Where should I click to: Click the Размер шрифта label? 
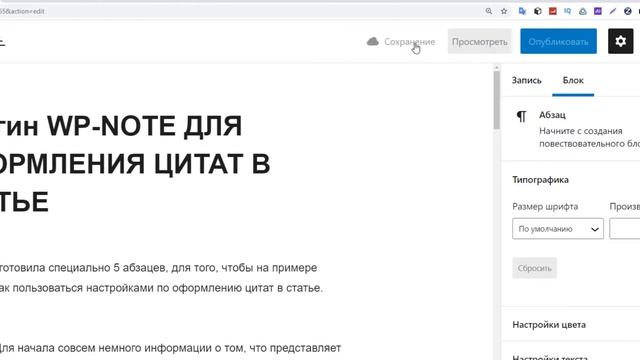tap(545, 207)
